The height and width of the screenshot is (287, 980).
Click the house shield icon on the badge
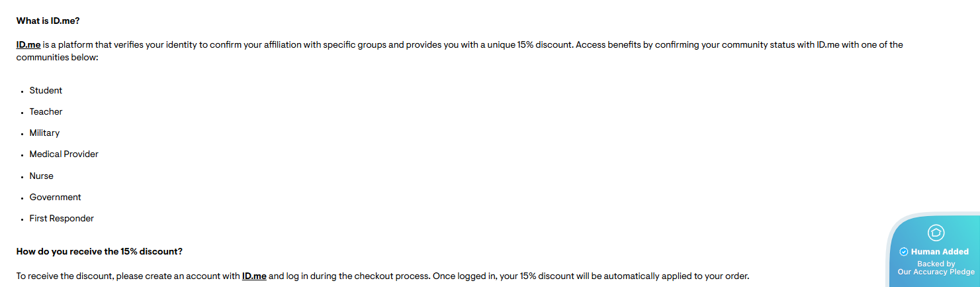tap(936, 233)
